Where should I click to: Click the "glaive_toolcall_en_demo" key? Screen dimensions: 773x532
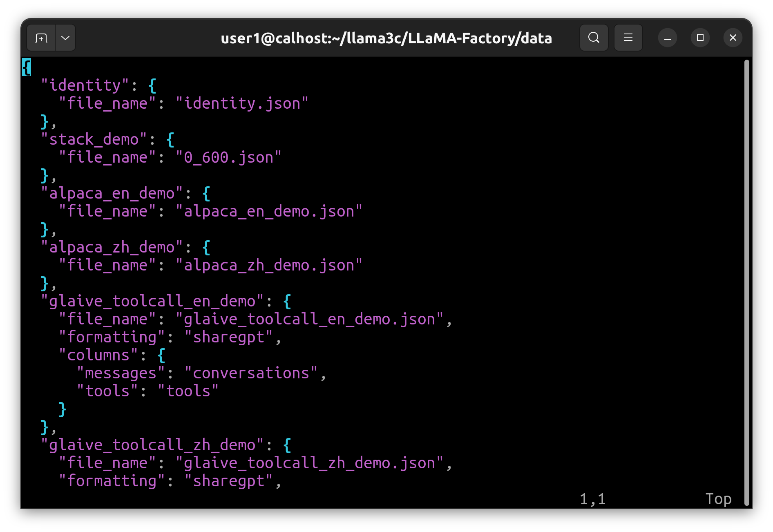152,301
